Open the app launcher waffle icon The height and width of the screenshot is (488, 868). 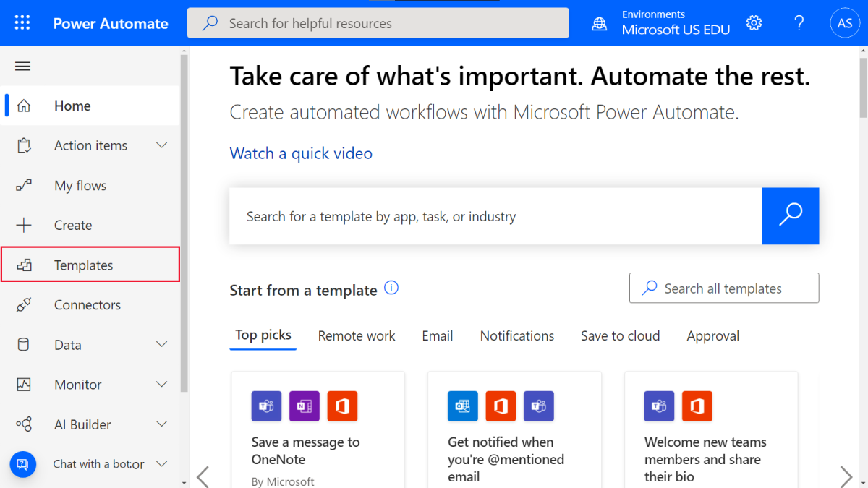coord(22,23)
